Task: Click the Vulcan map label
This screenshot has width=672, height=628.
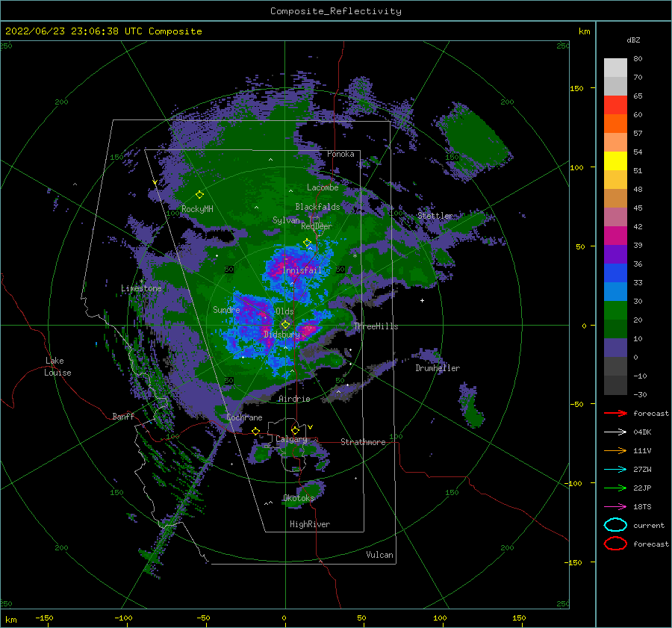Action: 379,555
